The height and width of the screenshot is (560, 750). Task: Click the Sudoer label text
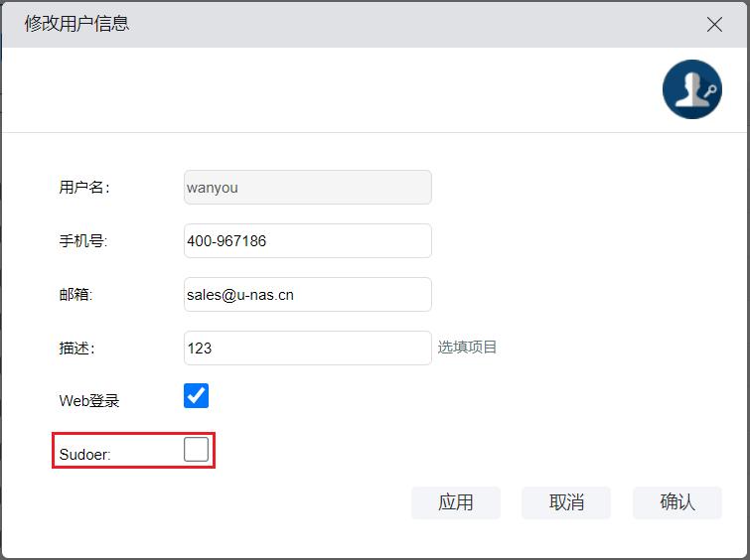click(x=84, y=455)
